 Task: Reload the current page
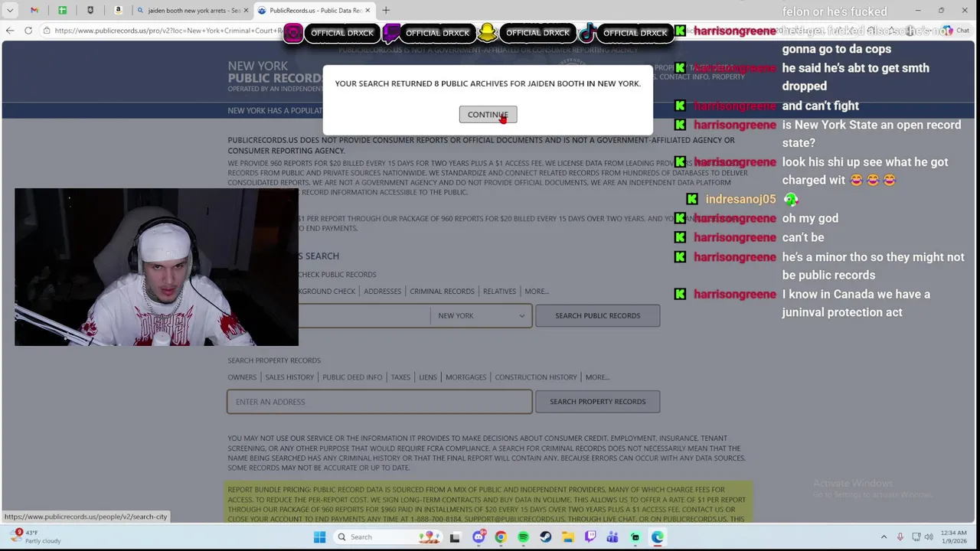click(28, 31)
